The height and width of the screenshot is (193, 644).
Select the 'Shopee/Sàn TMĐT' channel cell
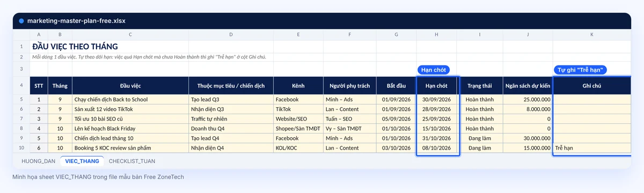click(298, 128)
